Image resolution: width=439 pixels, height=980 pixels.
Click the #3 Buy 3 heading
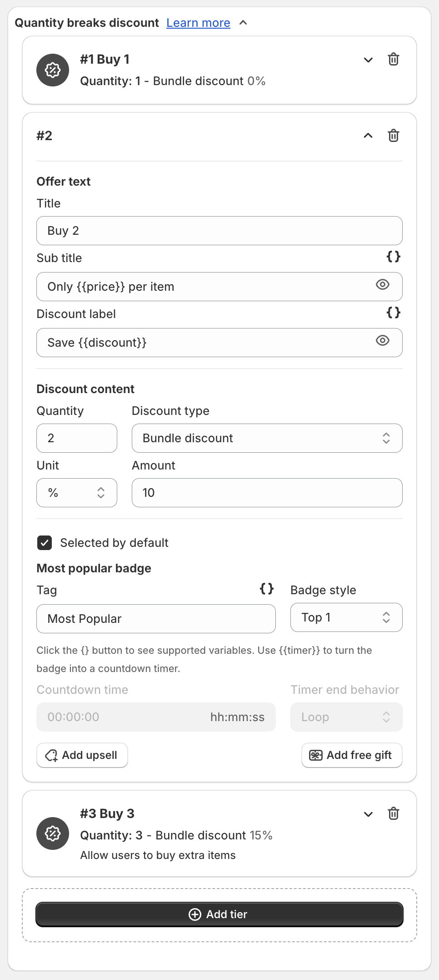tap(107, 813)
